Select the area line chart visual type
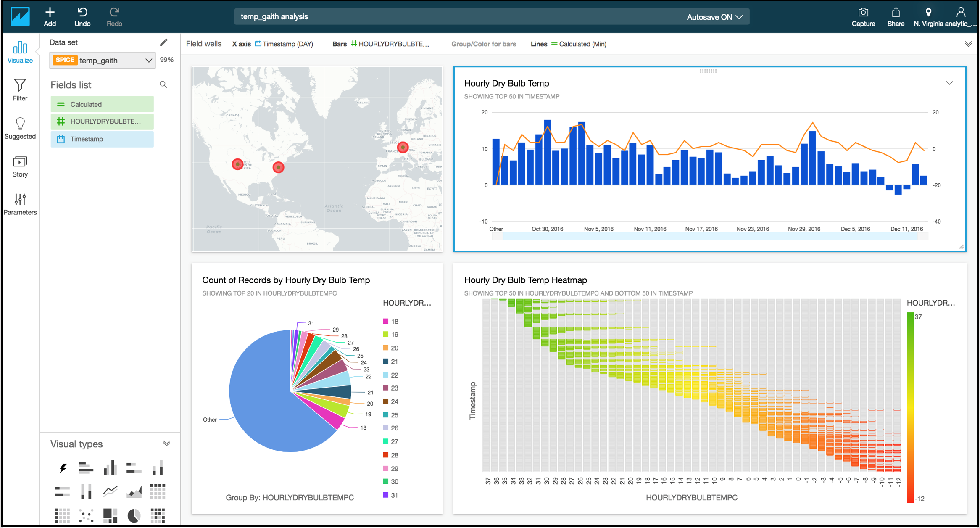Viewport: 980px width, 528px height. pos(134,491)
